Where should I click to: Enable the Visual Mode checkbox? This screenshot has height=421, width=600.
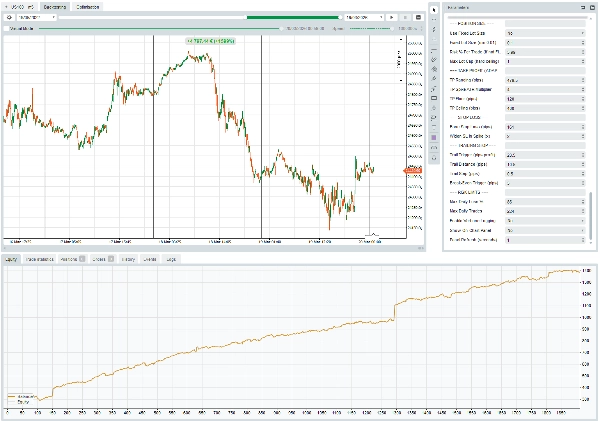point(6,29)
